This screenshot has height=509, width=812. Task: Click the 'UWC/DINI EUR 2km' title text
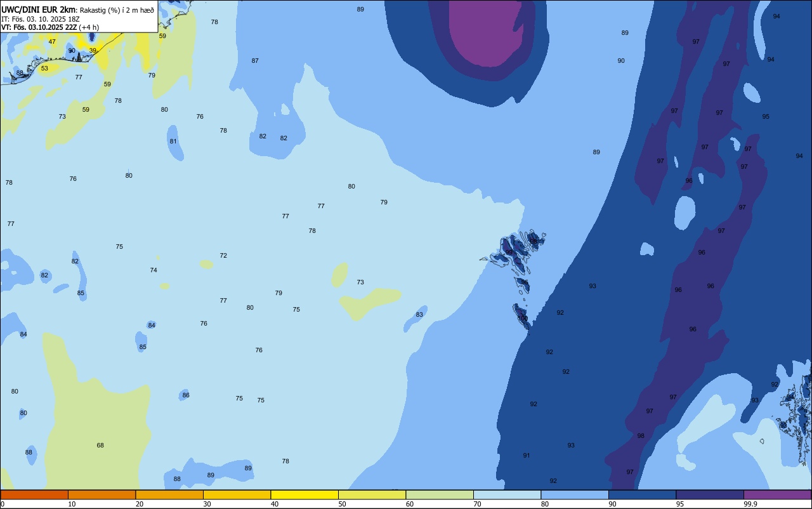pyautogui.click(x=38, y=10)
